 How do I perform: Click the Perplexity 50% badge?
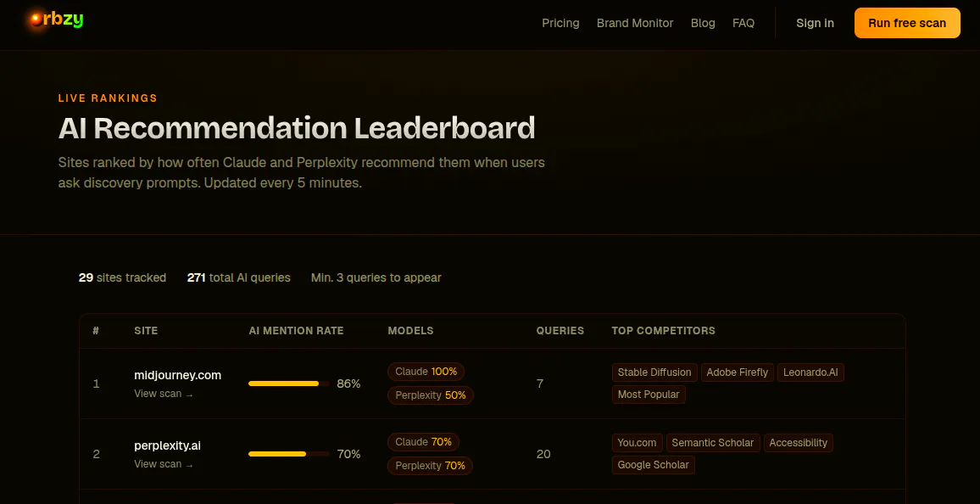click(431, 395)
